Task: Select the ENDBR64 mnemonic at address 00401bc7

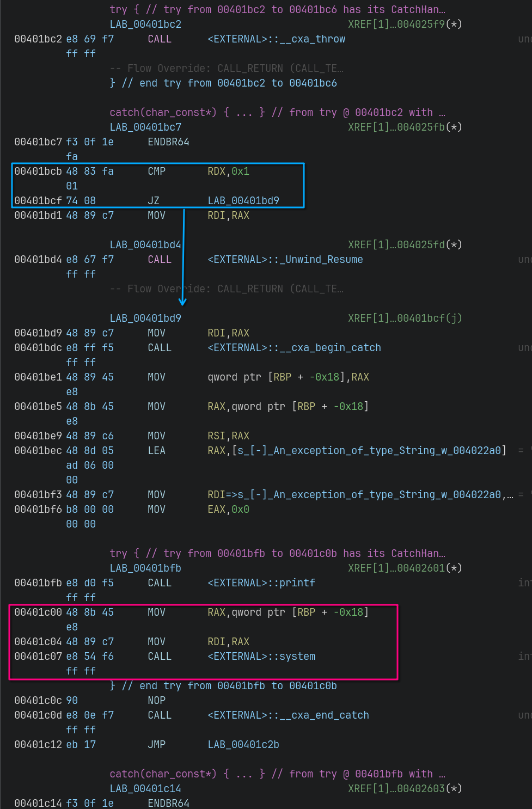Action: pyautogui.click(x=168, y=142)
